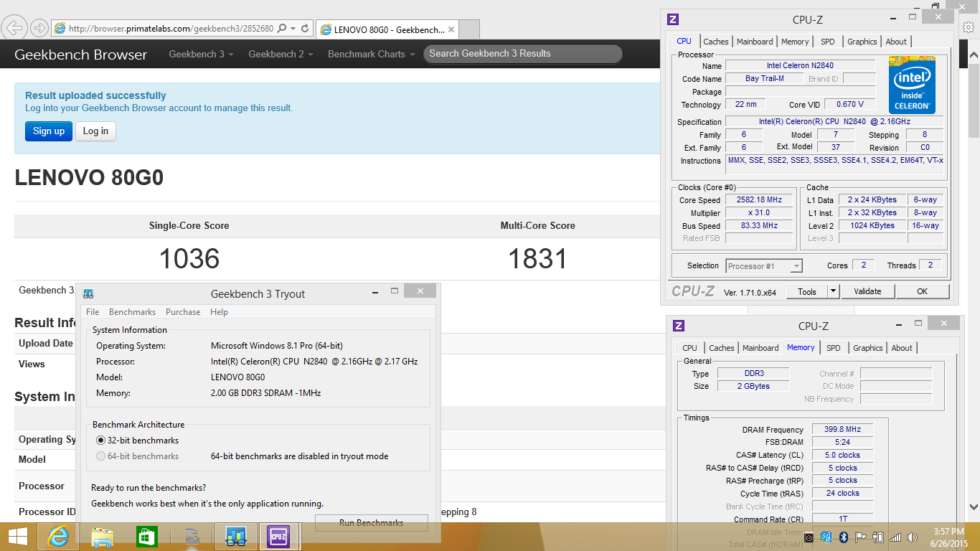The width and height of the screenshot is (980, 551).
Task: Click browser back arrow button
Action: [14, 28]
